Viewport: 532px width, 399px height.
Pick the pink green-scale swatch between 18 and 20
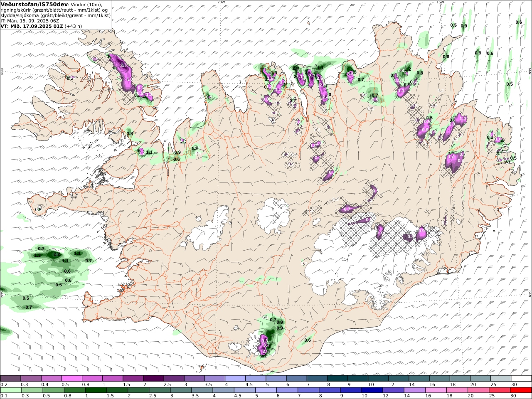(x=457, y=390)
